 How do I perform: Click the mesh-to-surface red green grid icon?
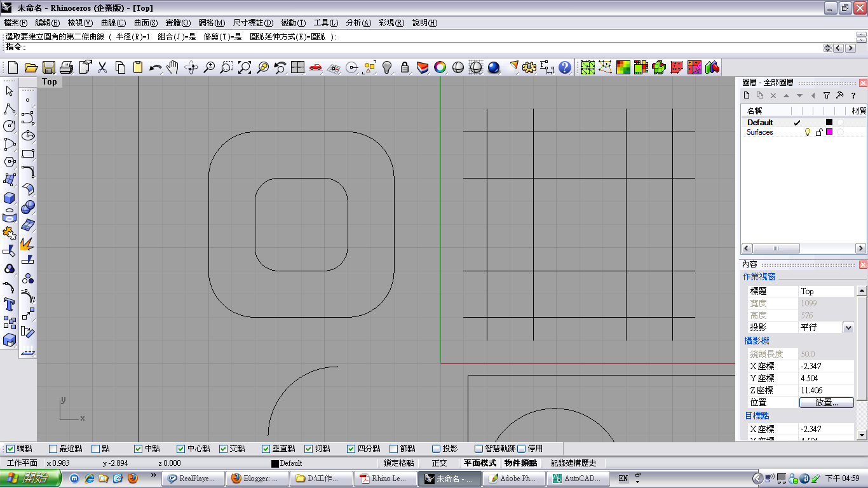tap(623, 67)
